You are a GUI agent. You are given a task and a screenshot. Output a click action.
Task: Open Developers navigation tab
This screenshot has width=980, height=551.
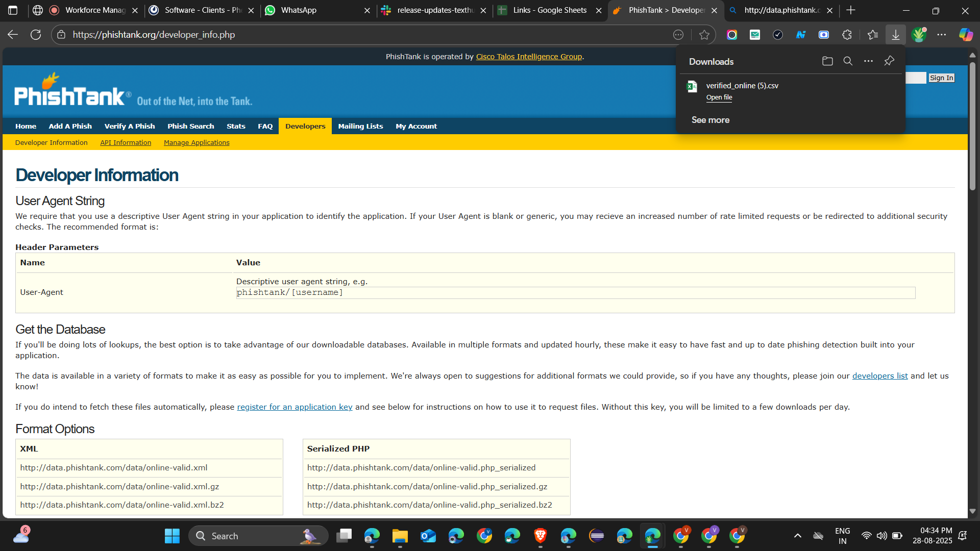tap(305, 126)
